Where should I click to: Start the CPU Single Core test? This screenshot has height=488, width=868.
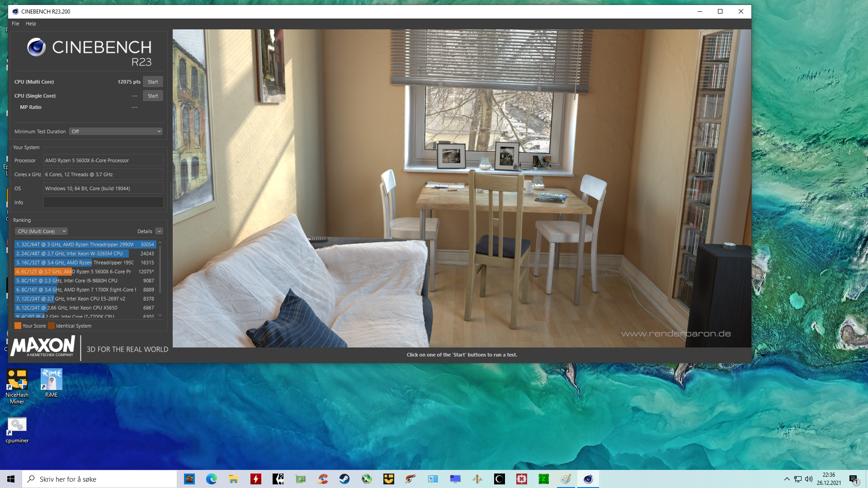(x=153, y=96)
